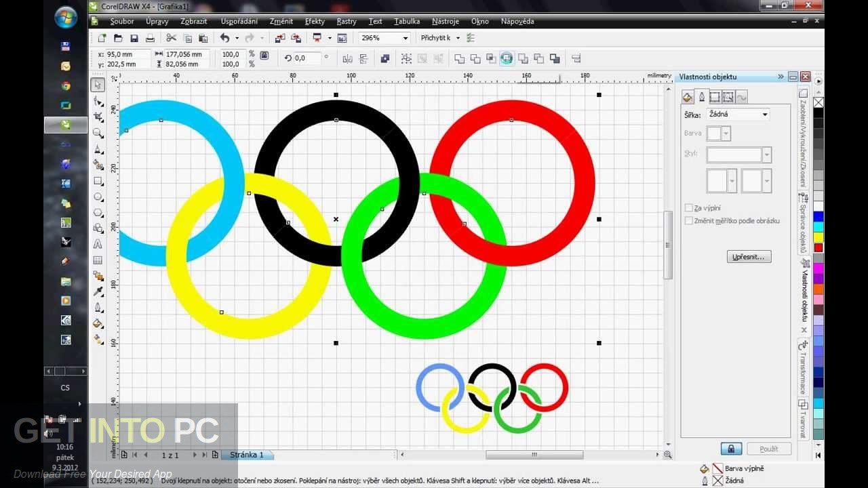Select the Eyedropper tool
The height and width of the screenshot is (488, 868).
[x=98, y=291]
